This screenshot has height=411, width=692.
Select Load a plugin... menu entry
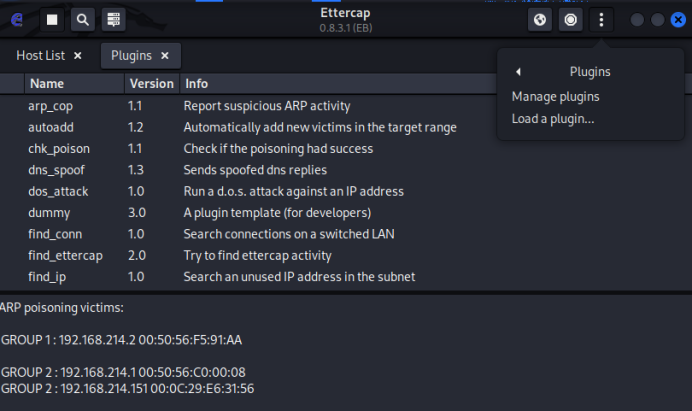552,119
